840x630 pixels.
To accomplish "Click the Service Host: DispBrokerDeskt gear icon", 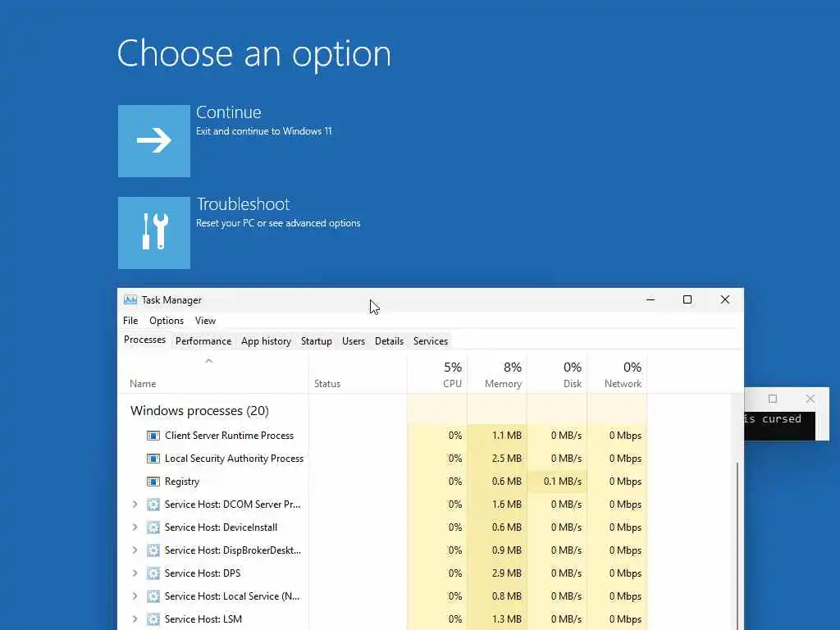I will point(153,550).
